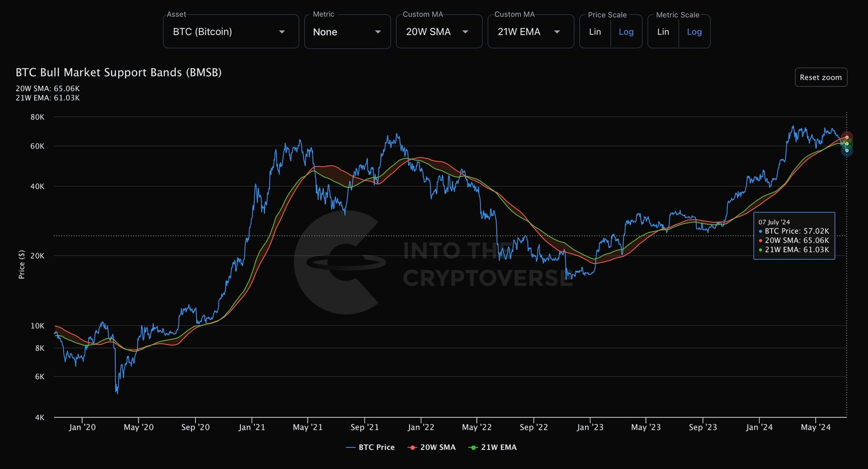Toggle BTC Price series in legend
The image size is (868, 469).
click(370, 447)
